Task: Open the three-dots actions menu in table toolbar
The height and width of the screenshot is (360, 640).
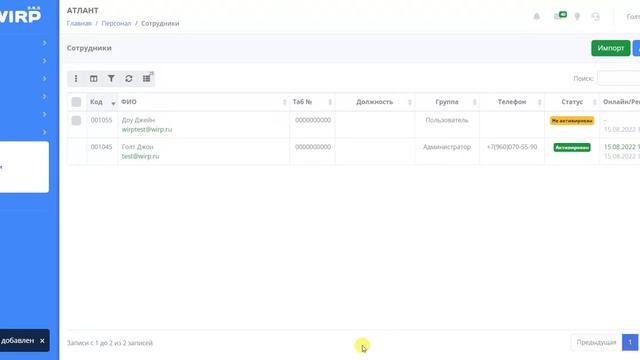Action: coord(76,78)
